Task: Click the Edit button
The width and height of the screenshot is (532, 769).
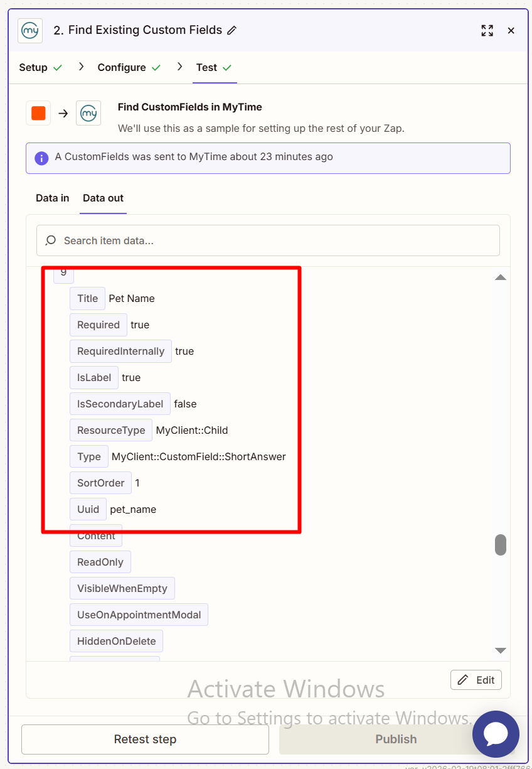Action: coord(476,680)
